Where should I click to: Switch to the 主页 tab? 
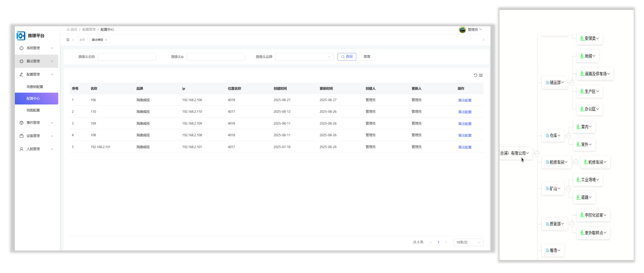(82, 40)
